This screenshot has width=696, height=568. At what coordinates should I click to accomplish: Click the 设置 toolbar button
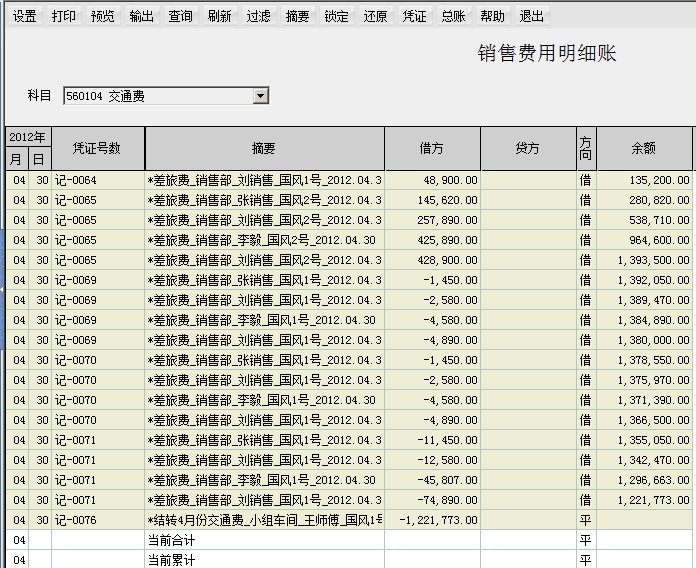24,17
